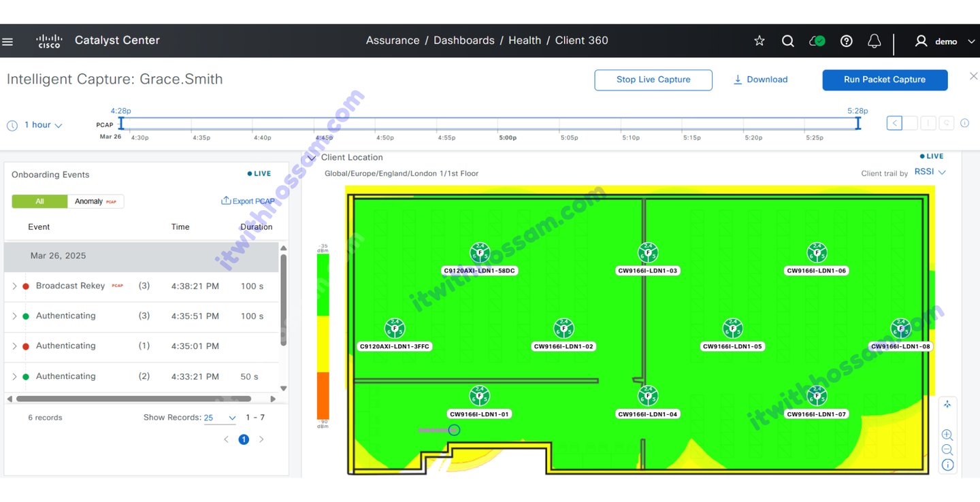This screenshot has width=980, height=502.
Task: Step the timeline back with left arrow
Action: click(x=894, y=123)
